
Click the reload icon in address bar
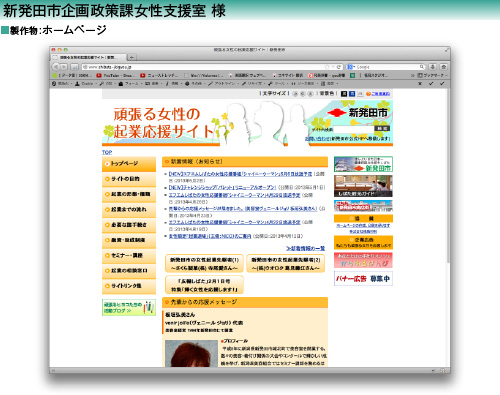point(339,67)
